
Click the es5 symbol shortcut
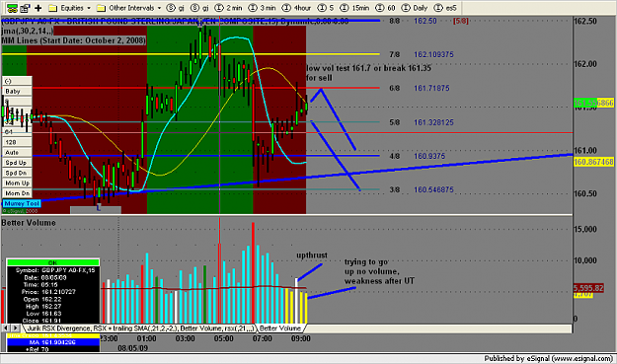click(445, 8)
